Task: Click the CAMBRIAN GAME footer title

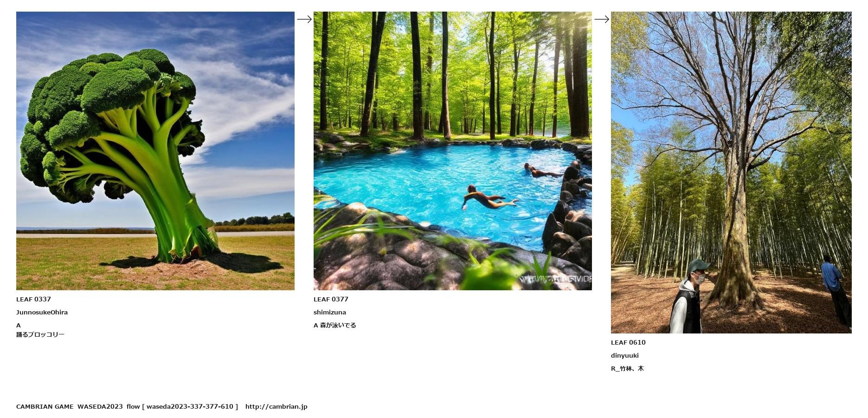Action: pyautogui.click(x=45, y=406)
